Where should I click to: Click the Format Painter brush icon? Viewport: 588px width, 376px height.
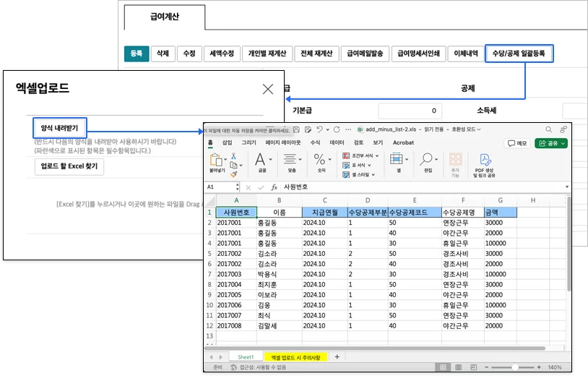click(233, 174)
